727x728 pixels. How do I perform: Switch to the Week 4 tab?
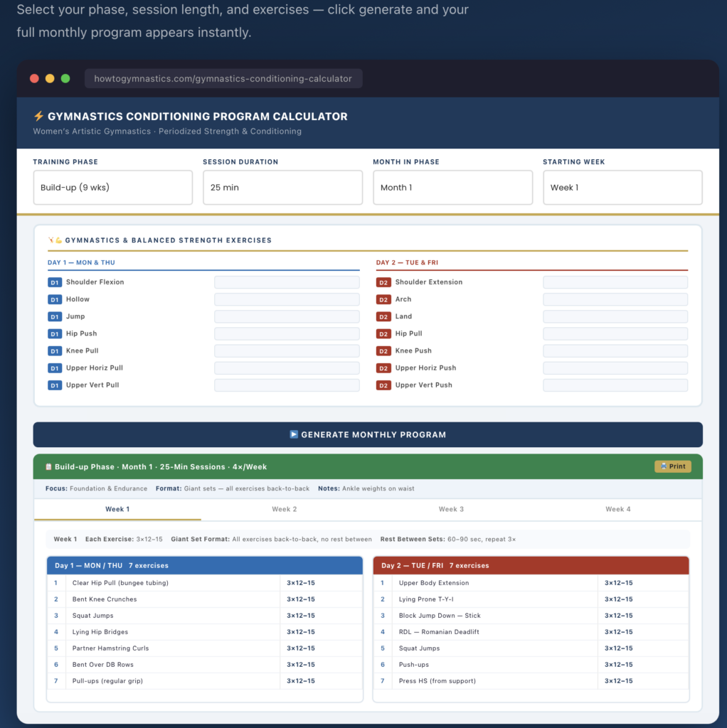tap(618, 509)
